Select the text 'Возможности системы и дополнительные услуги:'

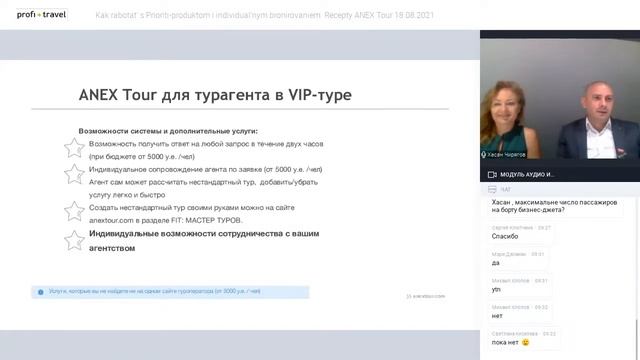click(x=168, y=131)
